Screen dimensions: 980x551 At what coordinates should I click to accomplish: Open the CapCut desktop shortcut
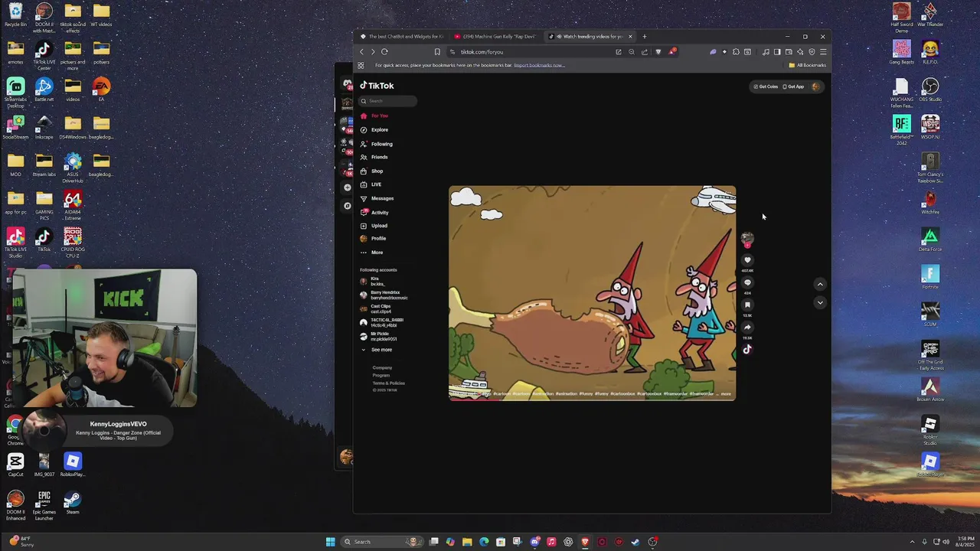click(x=15, y=465)
